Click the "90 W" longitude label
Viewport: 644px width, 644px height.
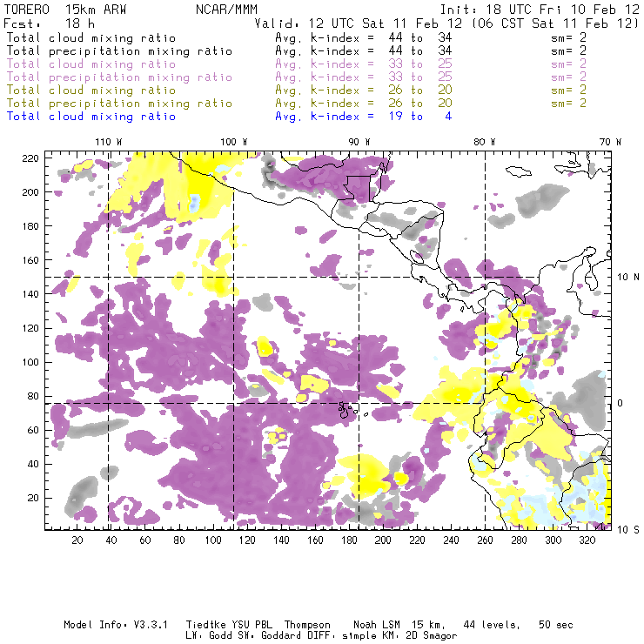pyautogui.click(x=359, y=142)
